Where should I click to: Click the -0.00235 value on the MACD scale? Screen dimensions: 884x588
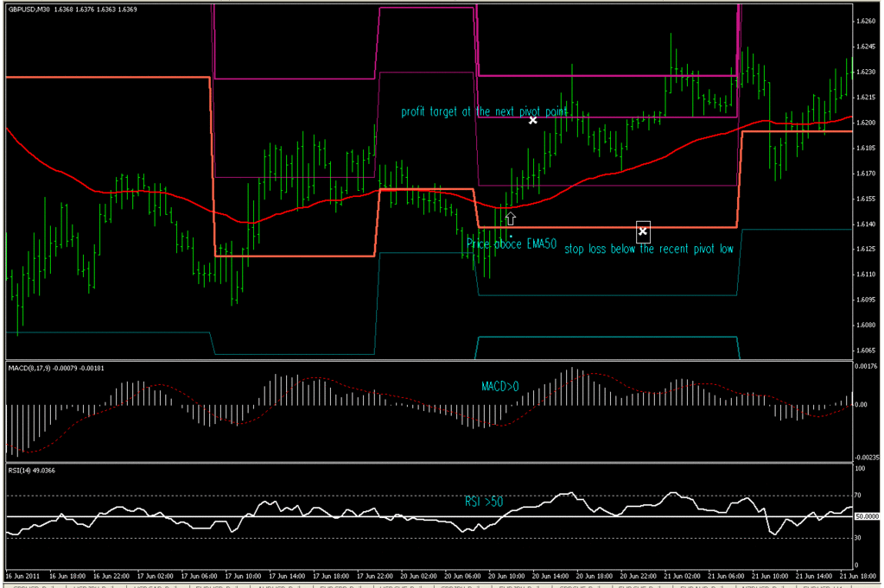pyautogui.click(x=867, y=458)
